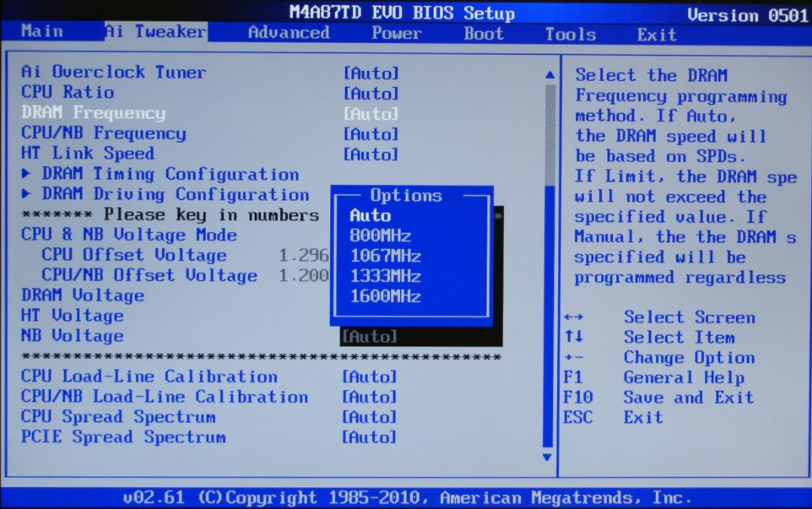Select the CPU/NB Offset Voltage label
Screen dimensions: 812x509
pyautogui.click(x=149, y=275)
